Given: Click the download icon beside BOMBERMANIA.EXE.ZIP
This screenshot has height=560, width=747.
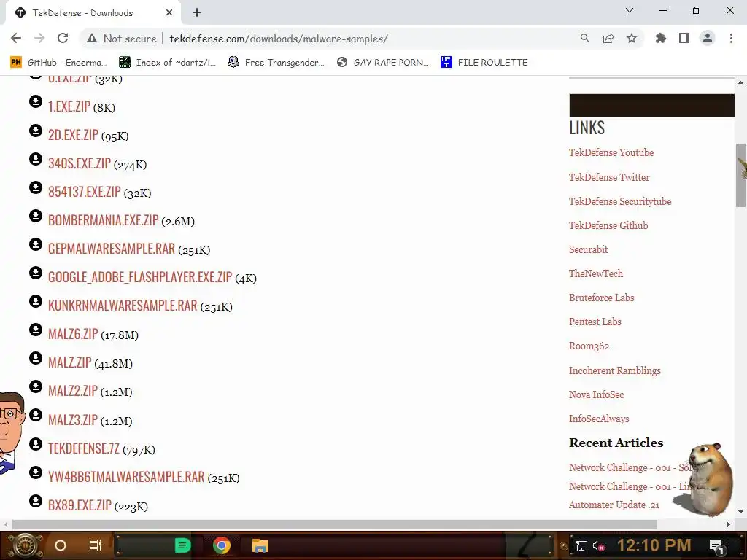Looking at the screenshot, I should tap(36, 216).
